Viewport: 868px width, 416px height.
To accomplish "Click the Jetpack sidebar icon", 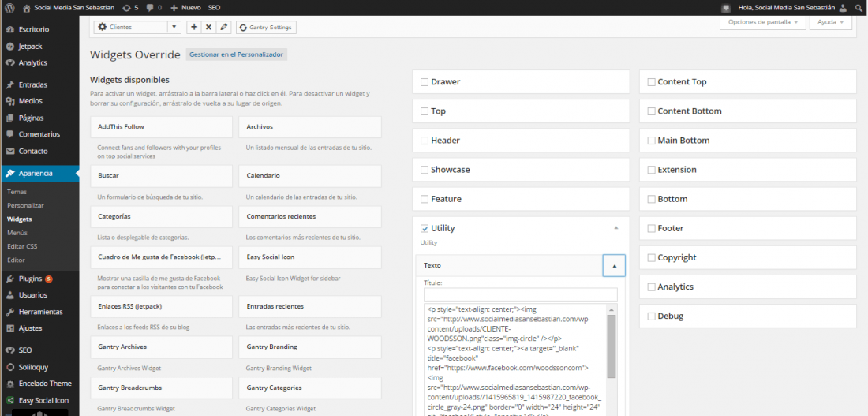I will point(10,46).
